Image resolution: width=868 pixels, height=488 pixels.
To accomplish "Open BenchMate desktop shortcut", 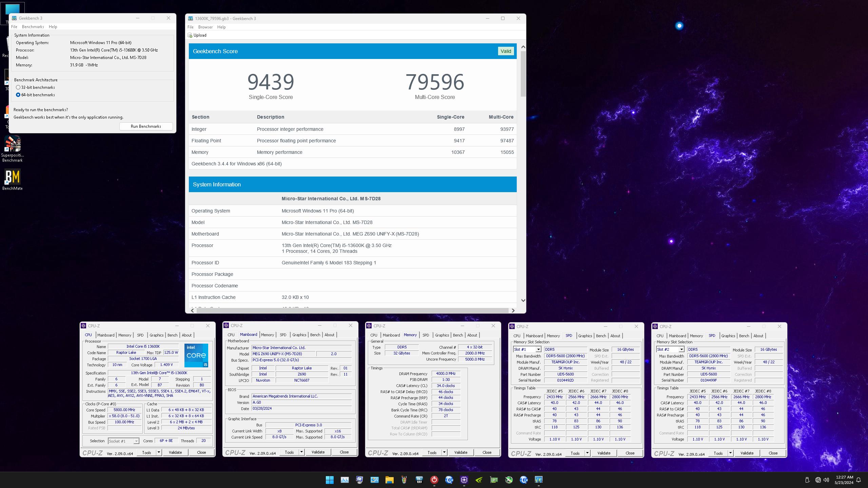I will (13, 180).
